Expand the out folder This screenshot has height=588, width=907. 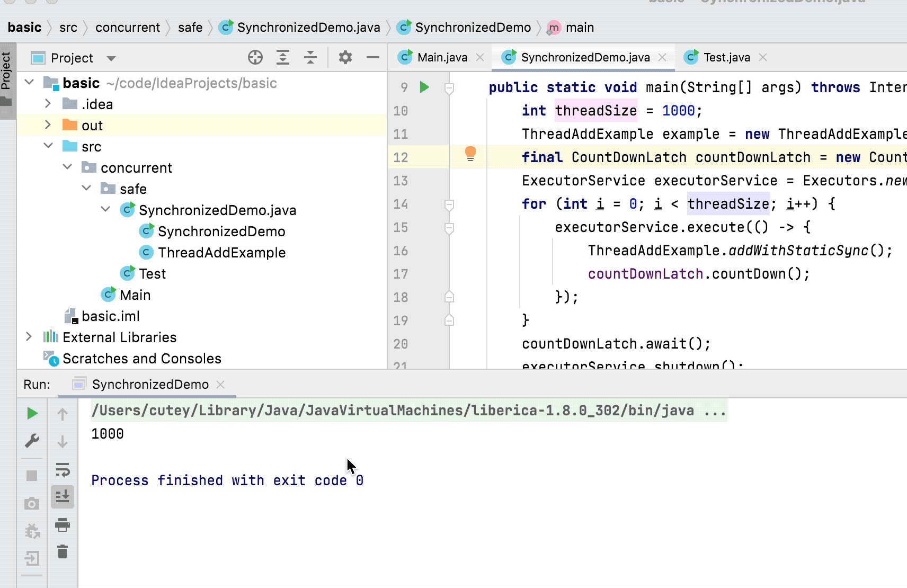click(48, 124)
